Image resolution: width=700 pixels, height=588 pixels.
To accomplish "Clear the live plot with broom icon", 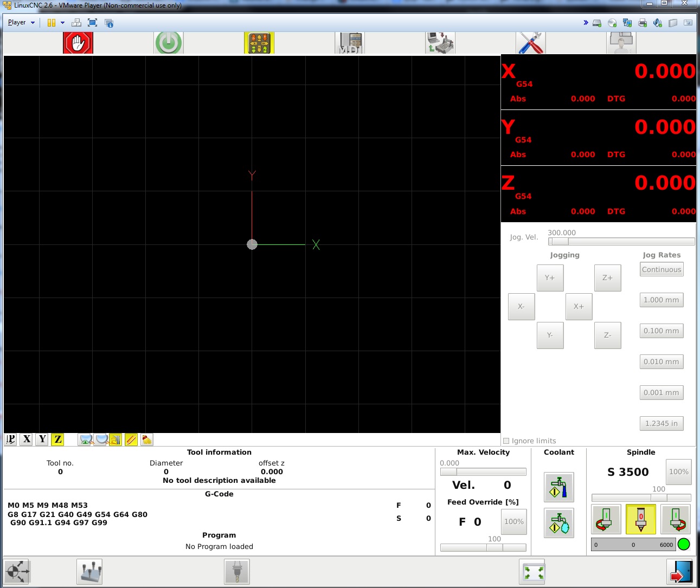I will pyautogui.click(x=147, y=440).
